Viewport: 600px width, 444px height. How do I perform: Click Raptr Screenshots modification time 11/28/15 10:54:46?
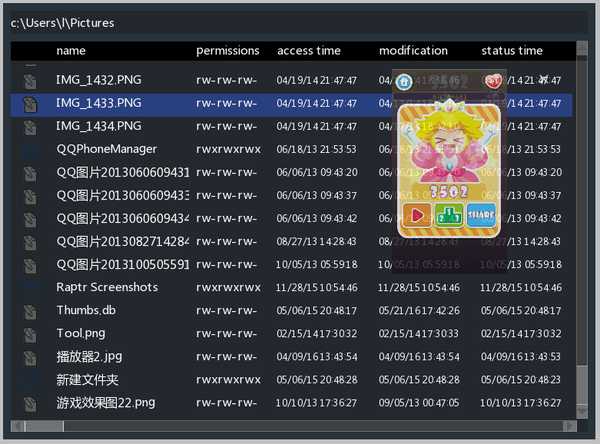419,288
